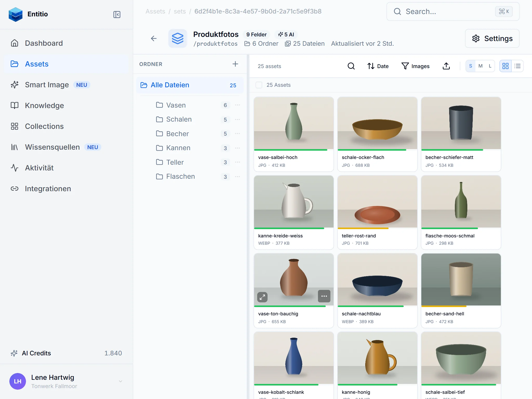The image size is (532, 399).
Task: Expand the Lene Hartwig account menu
Action: 66,381
